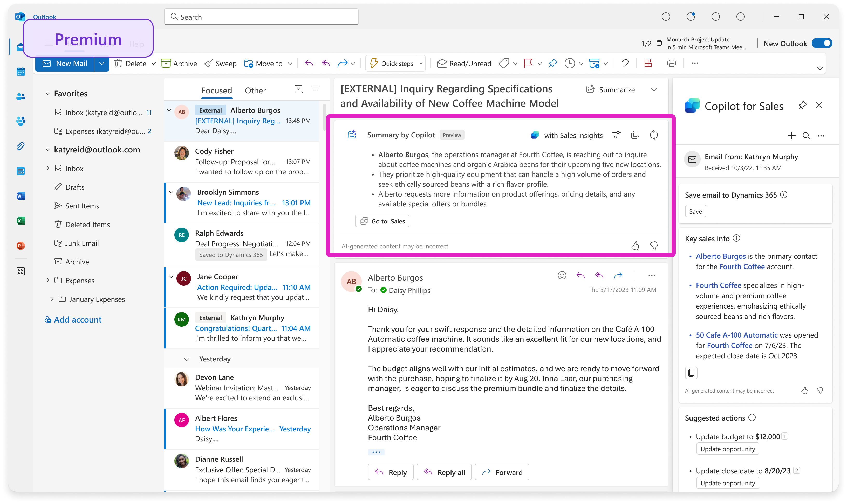Copy the Key sales info text

pos(691,373)
